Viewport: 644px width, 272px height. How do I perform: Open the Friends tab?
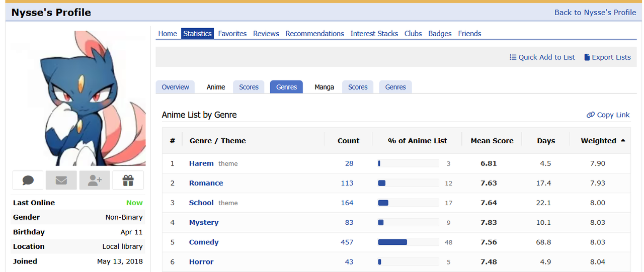[x=470, y=34]
